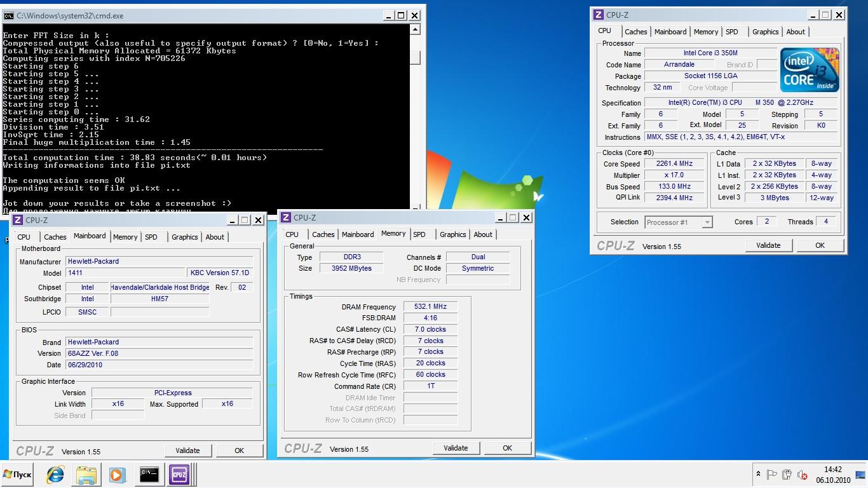Select CPU tab in Mainboard window
The width and height of the screenshot is (868, 488).
pos(24,237)
